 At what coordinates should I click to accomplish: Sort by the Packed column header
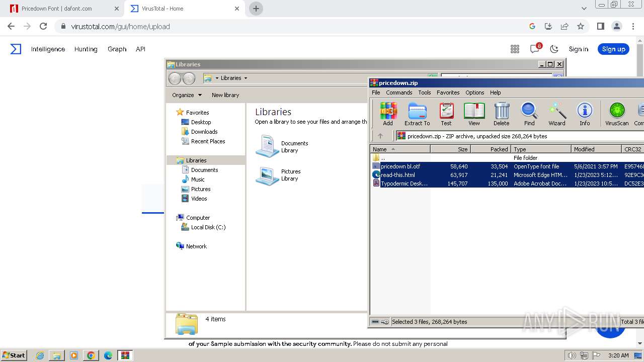pos(491,149)
